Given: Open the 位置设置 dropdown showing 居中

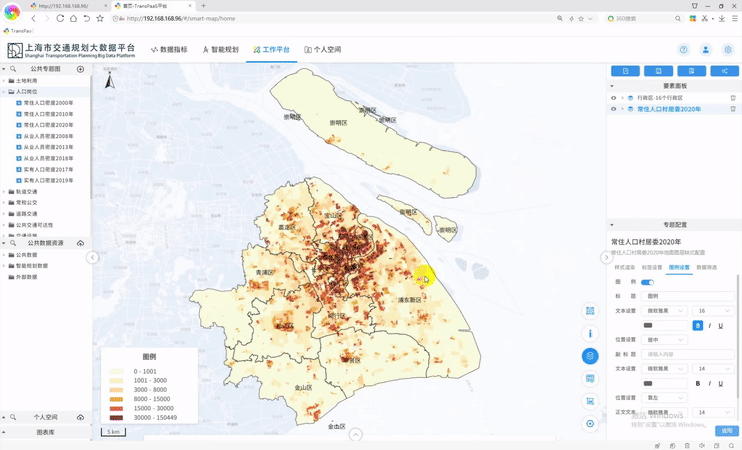Looking at the screenshot, I should point(665,340).
